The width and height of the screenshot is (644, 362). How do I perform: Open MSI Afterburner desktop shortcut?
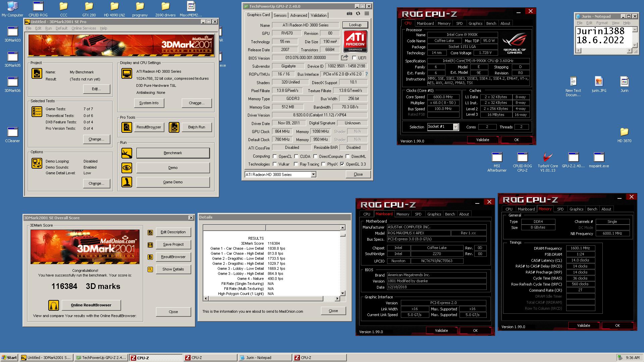click(497, 162)
